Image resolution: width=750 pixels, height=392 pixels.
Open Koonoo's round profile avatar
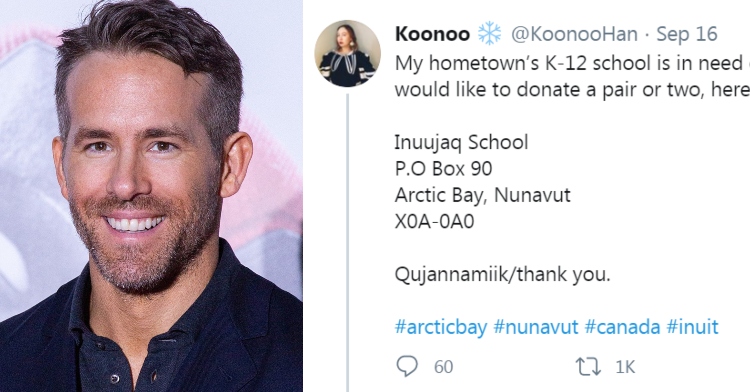pos(348,53)
